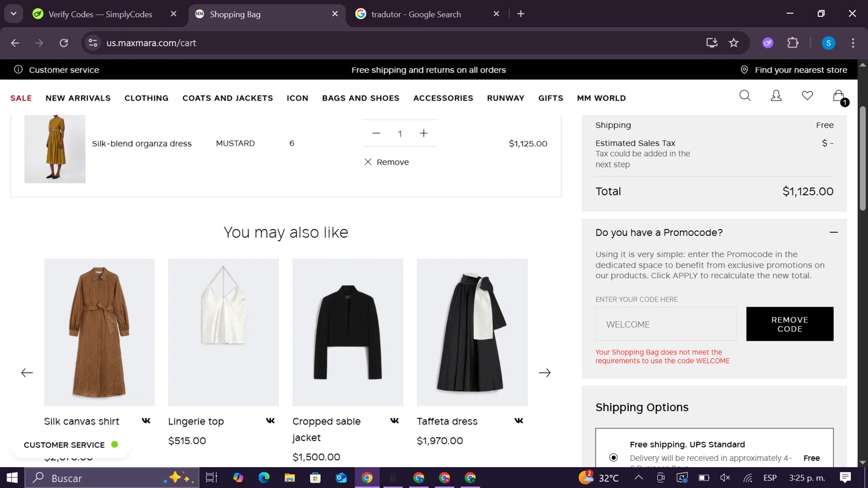Image resolution: width=868 pixels, height=488 pixels.
Task: Decrease quantity with minus icon
Action: 376,134
